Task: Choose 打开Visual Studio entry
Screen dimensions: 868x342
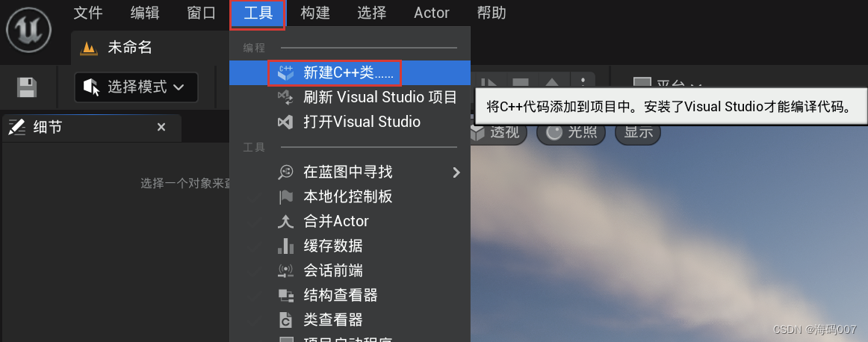Action: pyautogui.click(x=350, y=122)
